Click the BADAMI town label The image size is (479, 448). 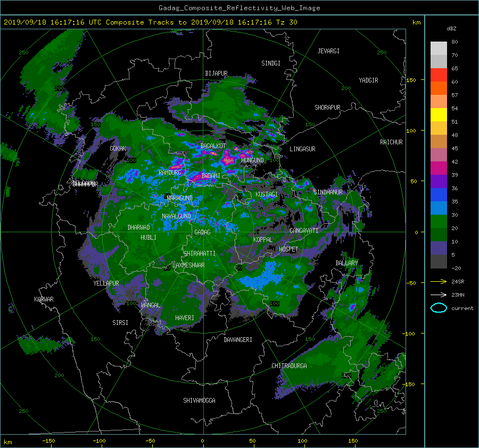(211, 176)
